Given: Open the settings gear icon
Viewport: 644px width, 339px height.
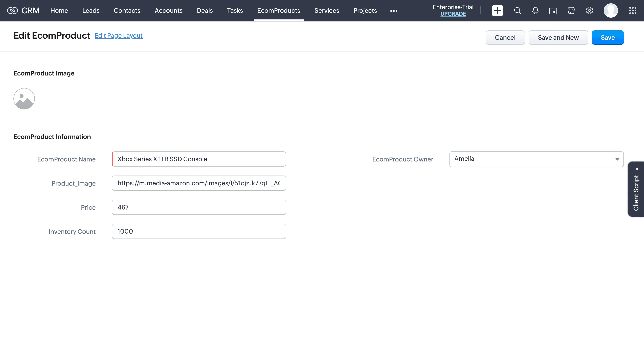Looking at the screenshot, I should point(589,10).
